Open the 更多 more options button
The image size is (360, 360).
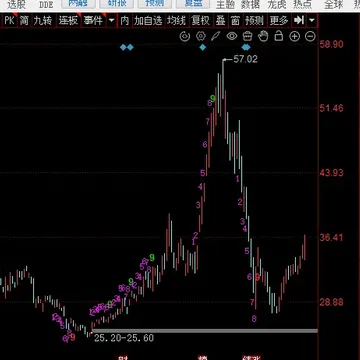pyautogui.click(x=279, y=21)
